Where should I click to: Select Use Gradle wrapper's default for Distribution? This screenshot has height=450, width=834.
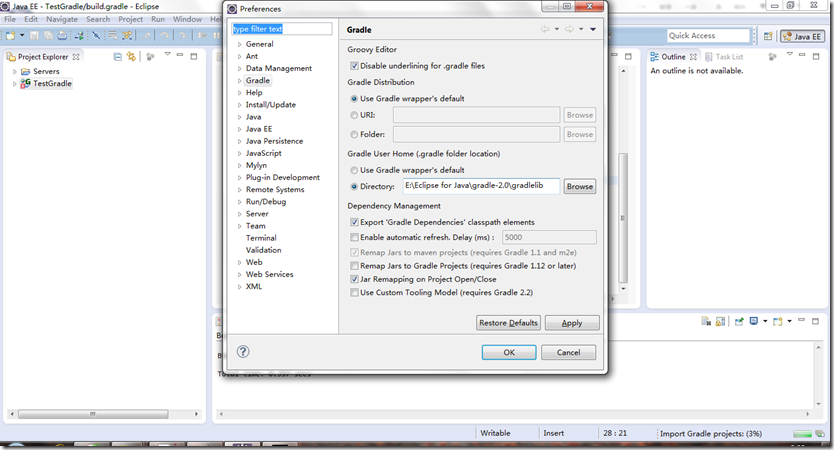(x=354, y=99)
